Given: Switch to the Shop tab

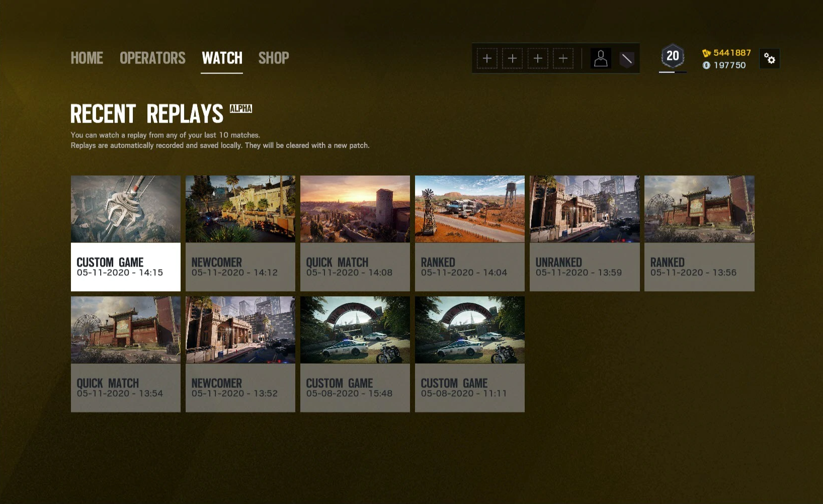Looking at the screenshot, I should 274,58.
